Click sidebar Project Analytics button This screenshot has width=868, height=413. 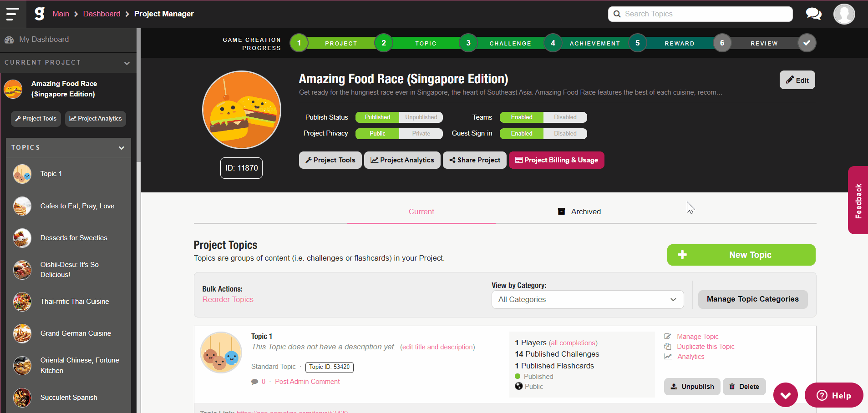pos(96,119)
